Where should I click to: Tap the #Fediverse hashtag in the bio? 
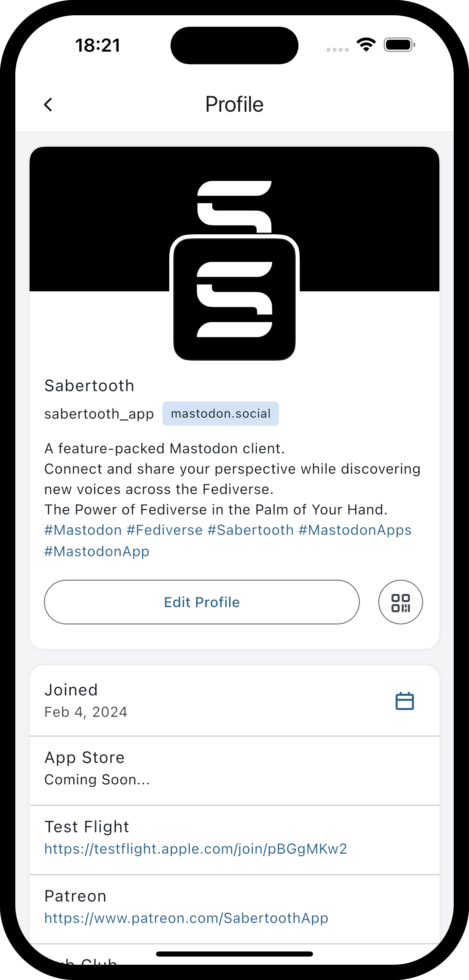point(165,530)
